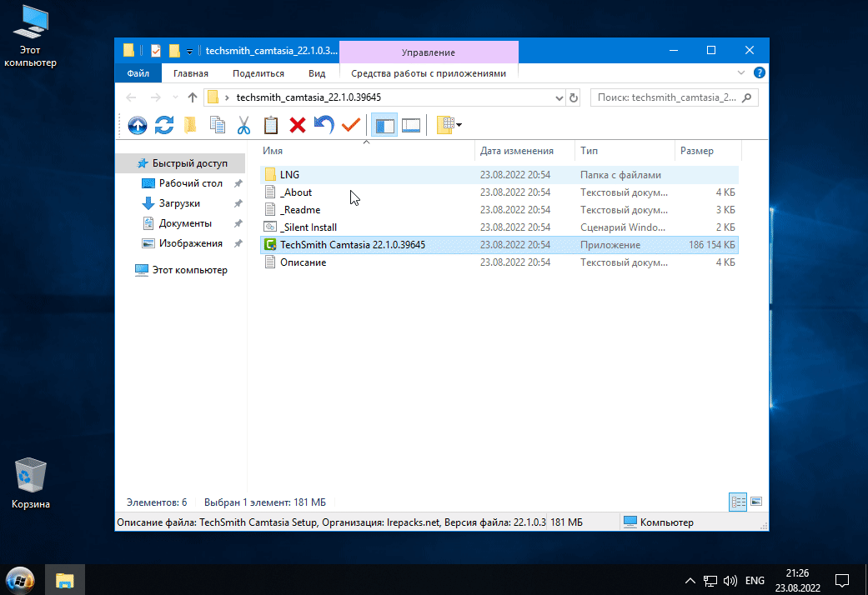Open the clock showing 21:26

click(797, 580)
